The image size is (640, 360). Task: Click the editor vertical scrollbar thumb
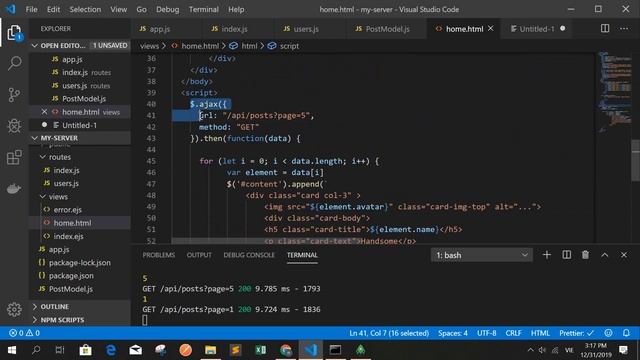click(636, 160)
